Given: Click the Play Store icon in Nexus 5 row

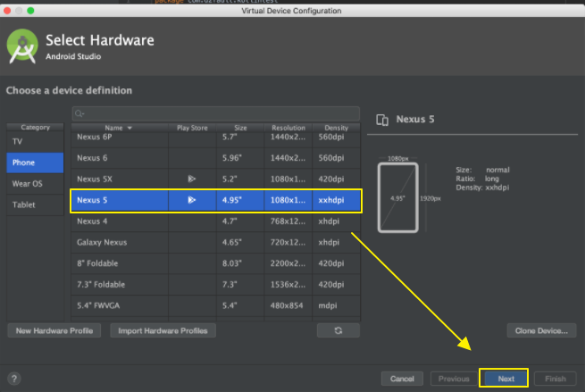Looking at the screenshot, I should click(192, 200).
